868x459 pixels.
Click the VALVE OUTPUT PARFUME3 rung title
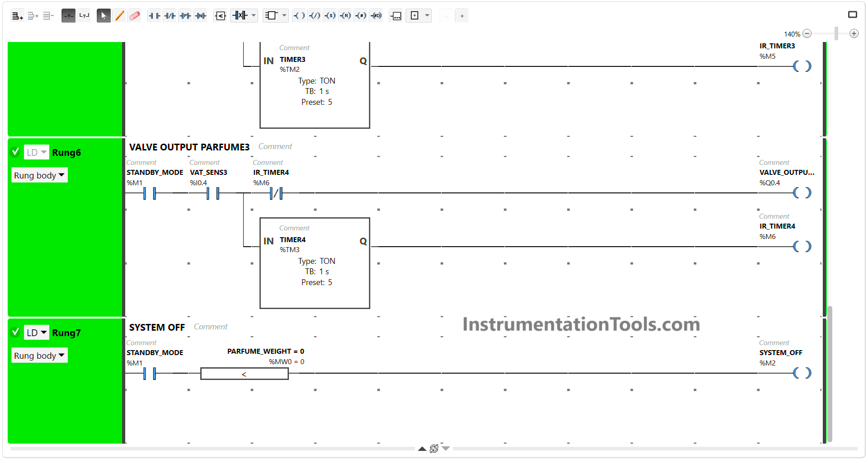tap(189, 147)
